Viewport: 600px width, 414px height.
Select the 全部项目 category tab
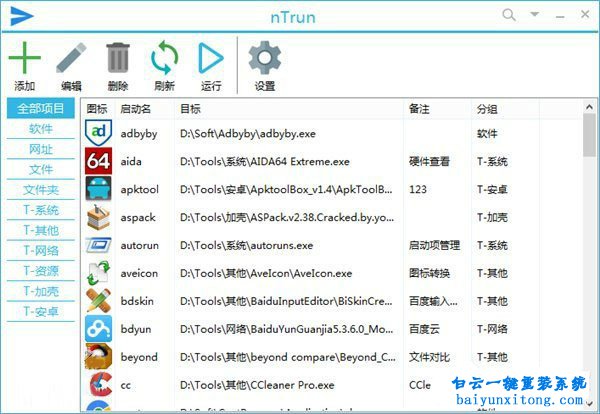41,108
